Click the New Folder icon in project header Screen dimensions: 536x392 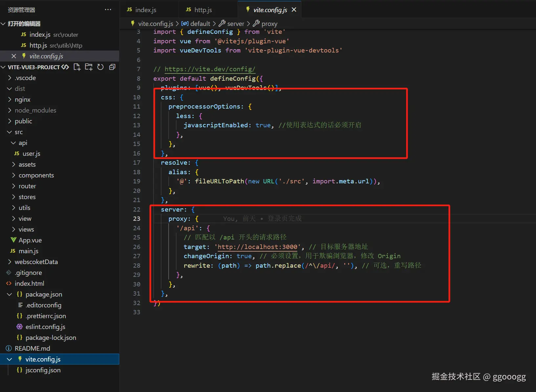pos(89,67)
